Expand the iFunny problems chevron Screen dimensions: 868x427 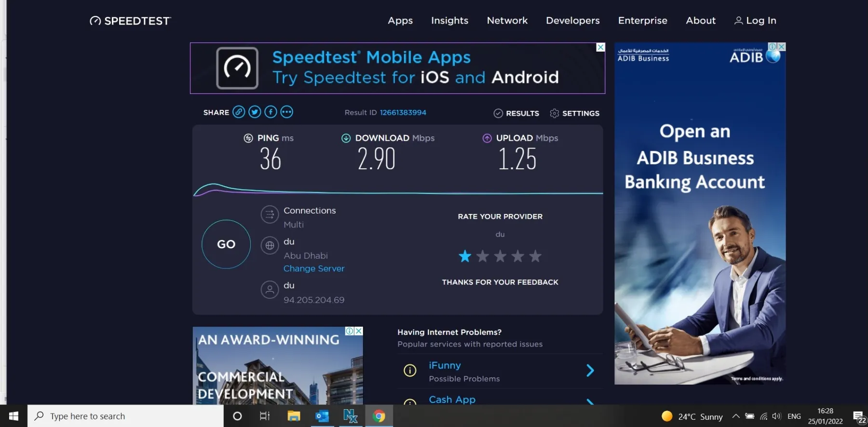click(x=590, y=371)
